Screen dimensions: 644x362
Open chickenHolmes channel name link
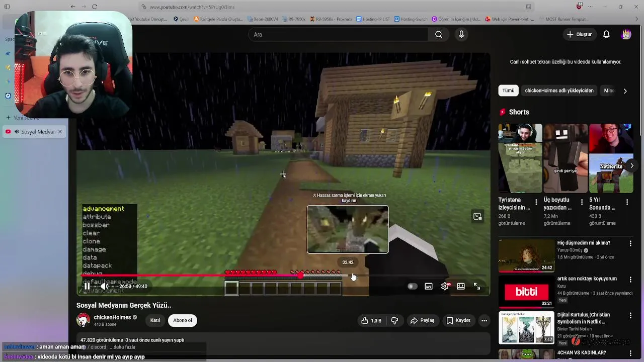(x=112, y=317)
